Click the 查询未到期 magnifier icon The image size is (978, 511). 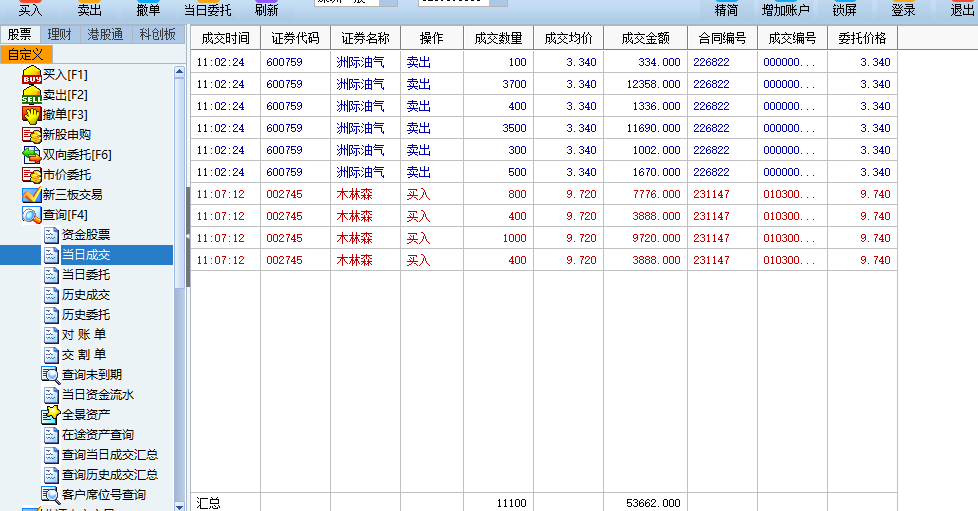click(x=51, y=375)
